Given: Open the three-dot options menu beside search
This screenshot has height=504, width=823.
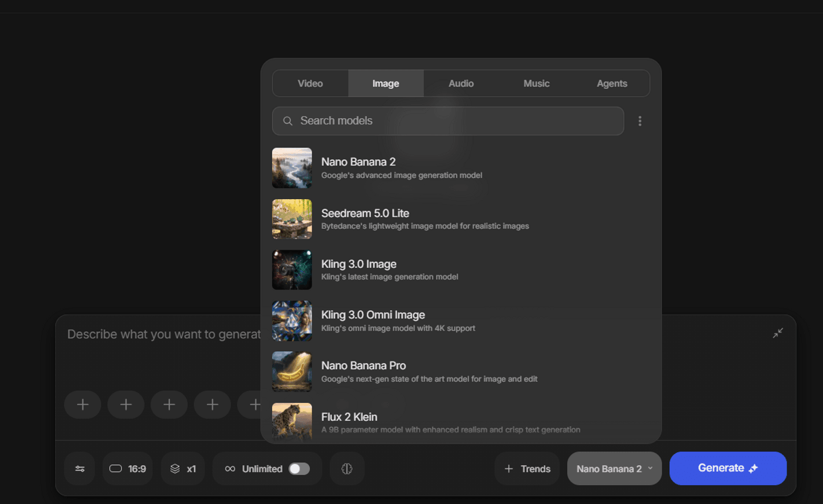Looking at the screenshot, I should (x=640, y=121).
